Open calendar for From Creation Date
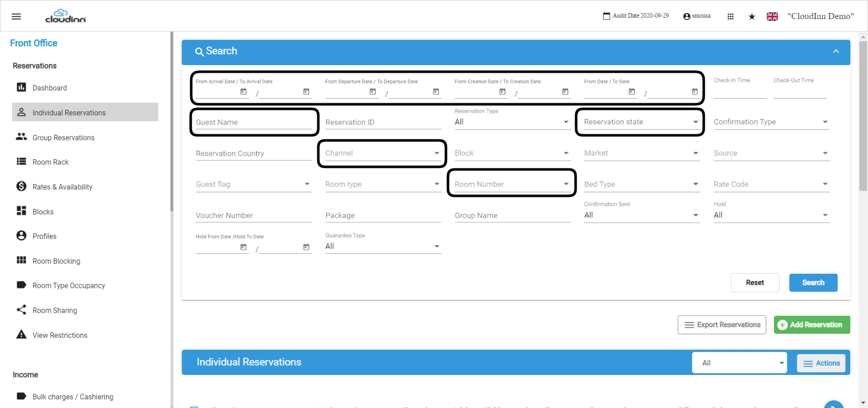Image resolution: width=868 pixels, height=408 pixels. point(502,92)
